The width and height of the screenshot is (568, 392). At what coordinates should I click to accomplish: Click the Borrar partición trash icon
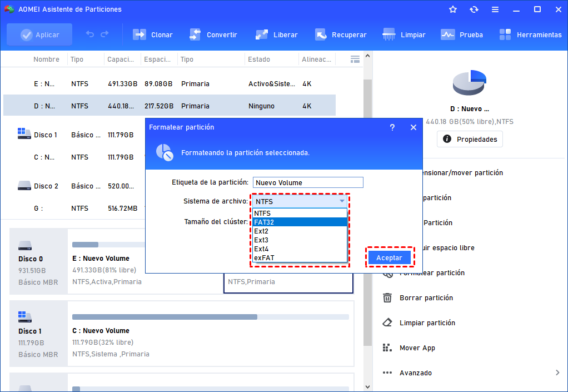[387, 298]
